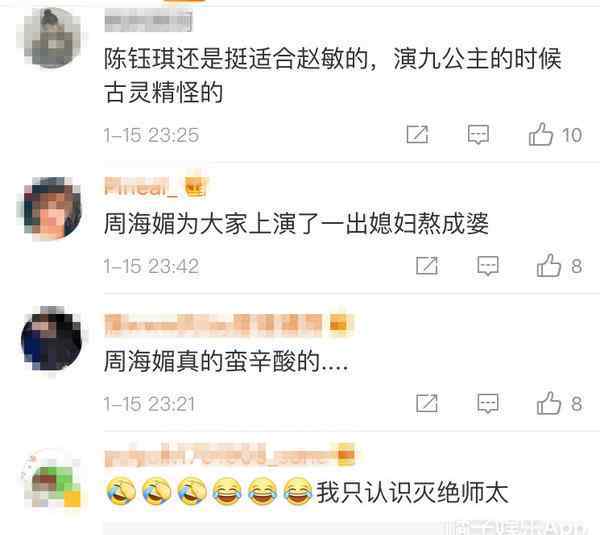Like the 媳妇熬成婆 comment
The width and height of the screenshot is (600, 535).
[x=549, y=265]
